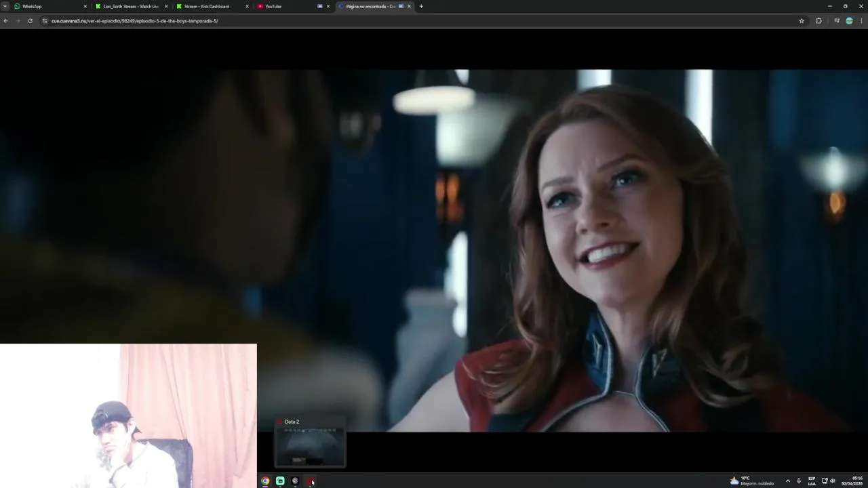Reload the current page
The image size is (868, 488).
tap(30, 21)
